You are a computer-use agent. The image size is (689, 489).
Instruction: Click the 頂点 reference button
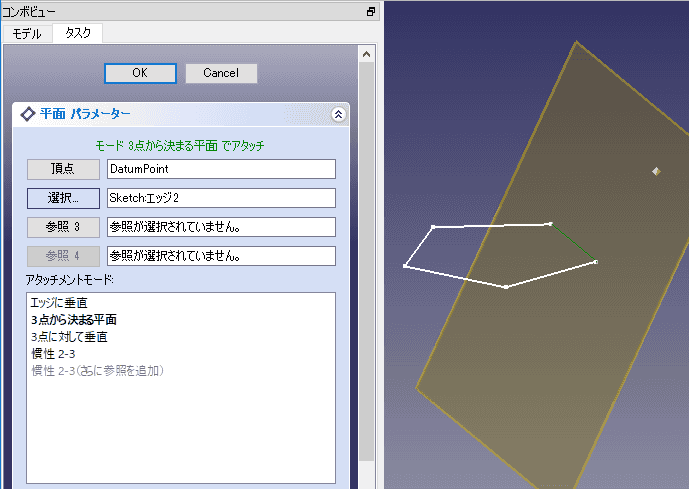coord(63,169)
